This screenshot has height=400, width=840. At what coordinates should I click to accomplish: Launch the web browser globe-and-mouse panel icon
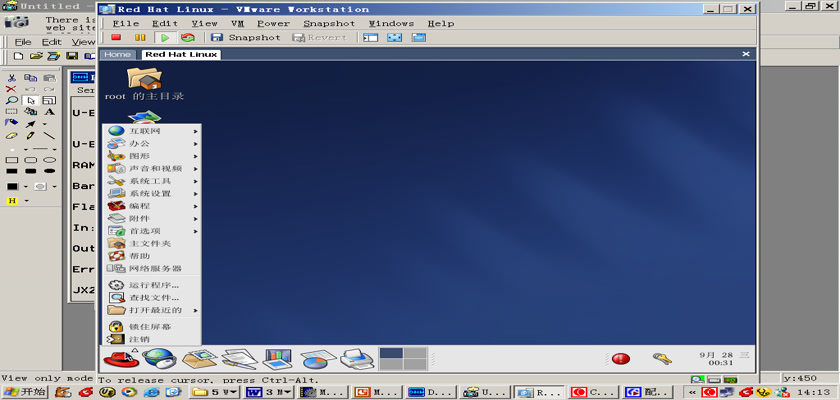click(x=159, y=358)
